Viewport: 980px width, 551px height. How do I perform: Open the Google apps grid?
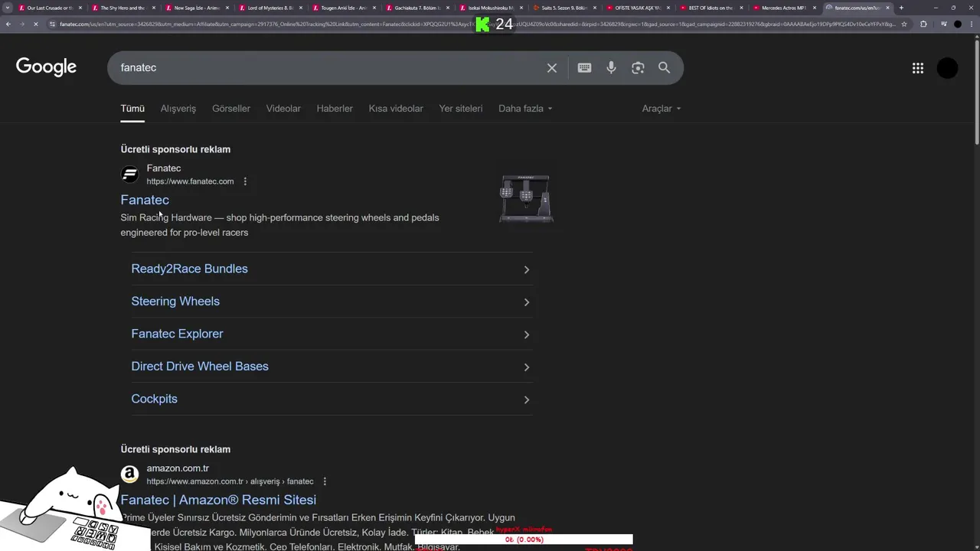point(918,68)
